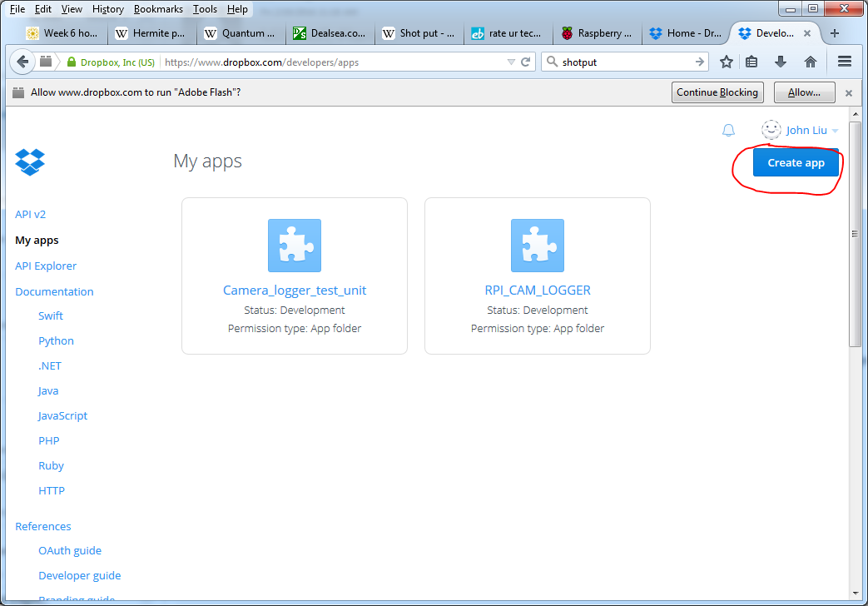This screenshot has width=868, height=606.
Task: Switch to the Shot put tab
Action: (x=419, y=33)
